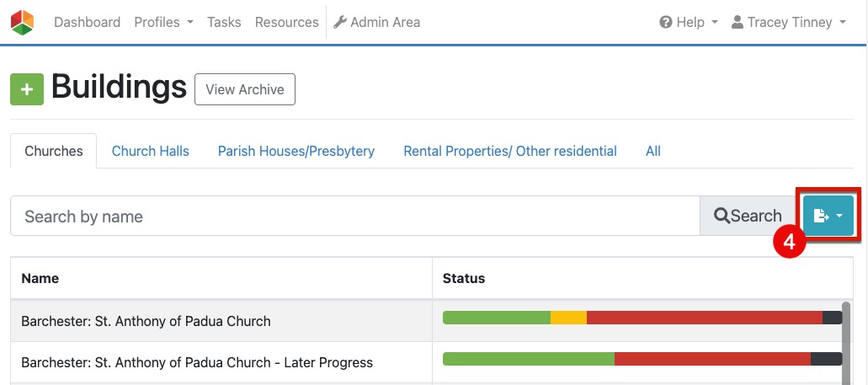
Task: Go to Dashboard in the navbar
Action: 87,23
